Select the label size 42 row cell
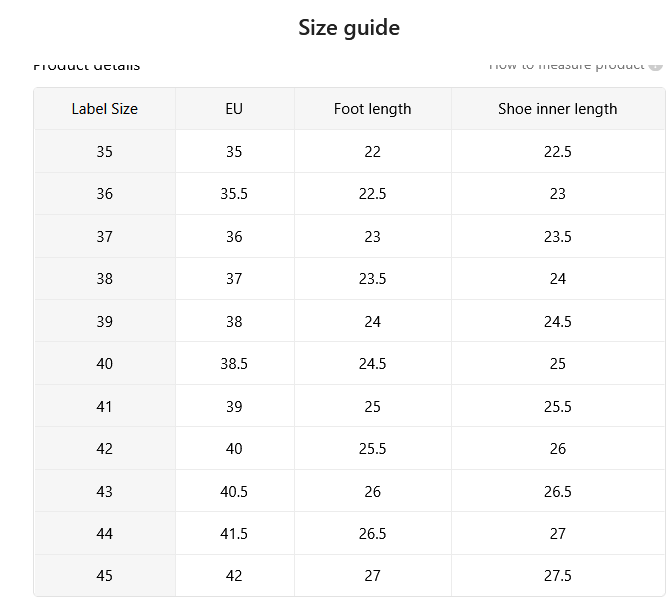The image size is (670, 604). coord(105,449)
